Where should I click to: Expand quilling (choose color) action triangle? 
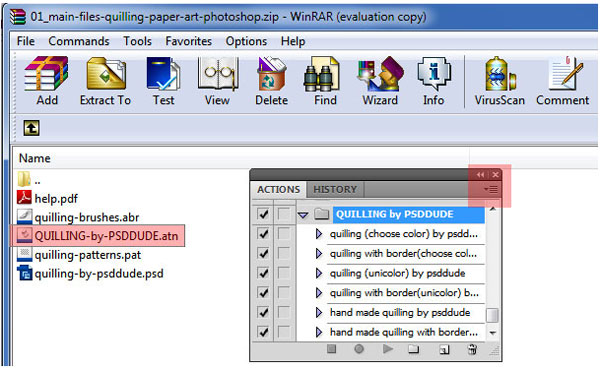point(319,233)
